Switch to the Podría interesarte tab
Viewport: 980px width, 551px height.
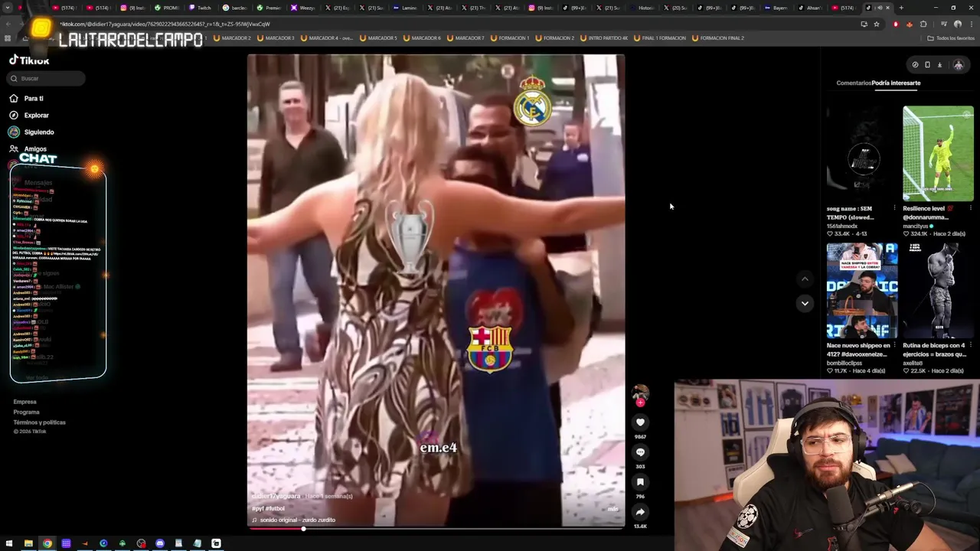pos(897,83)
